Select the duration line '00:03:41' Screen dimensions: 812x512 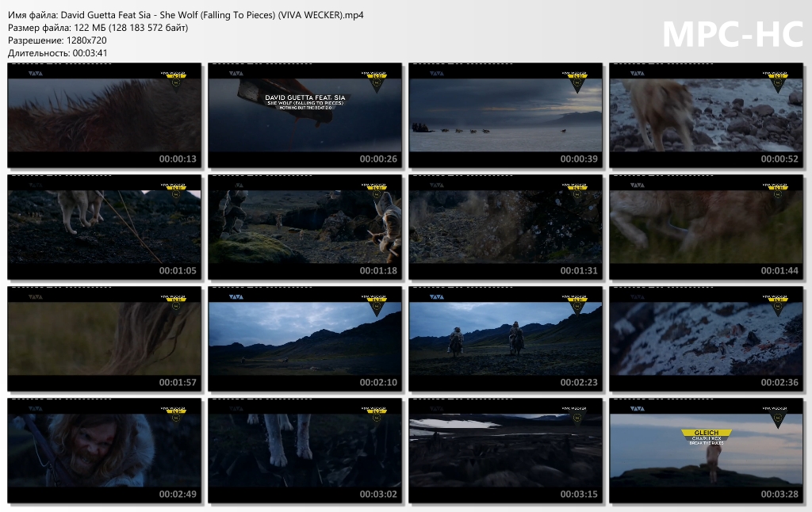[x=58, y=53]
